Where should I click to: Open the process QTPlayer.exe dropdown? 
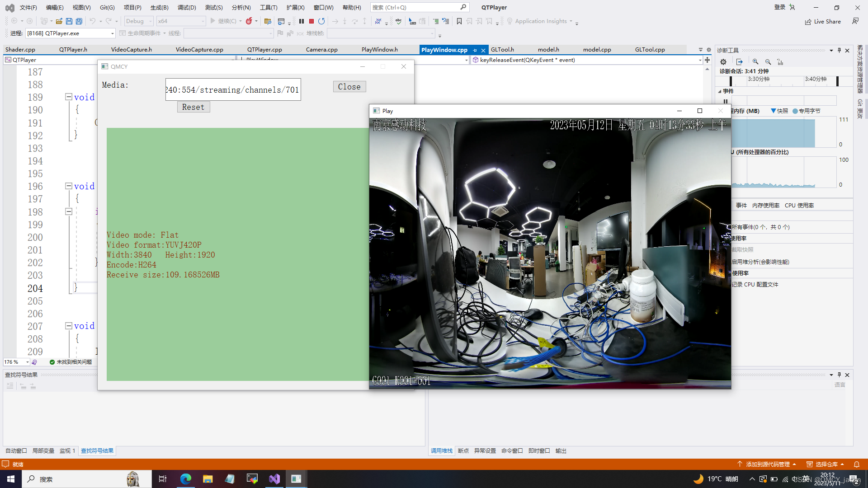click(x=112, y=33)
